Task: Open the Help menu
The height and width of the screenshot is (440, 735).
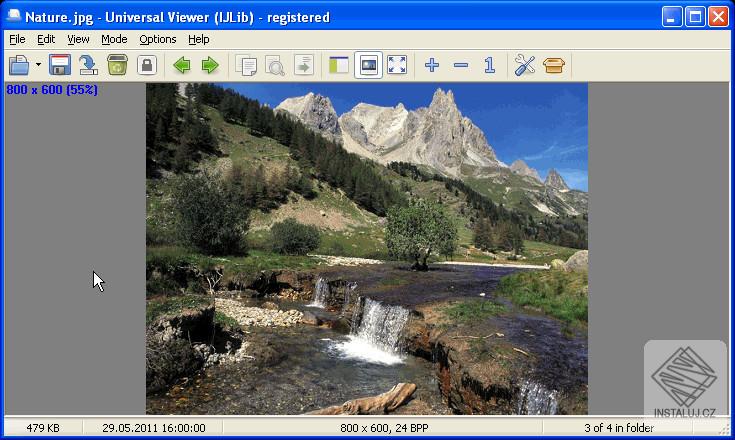Action: [199, 39]
